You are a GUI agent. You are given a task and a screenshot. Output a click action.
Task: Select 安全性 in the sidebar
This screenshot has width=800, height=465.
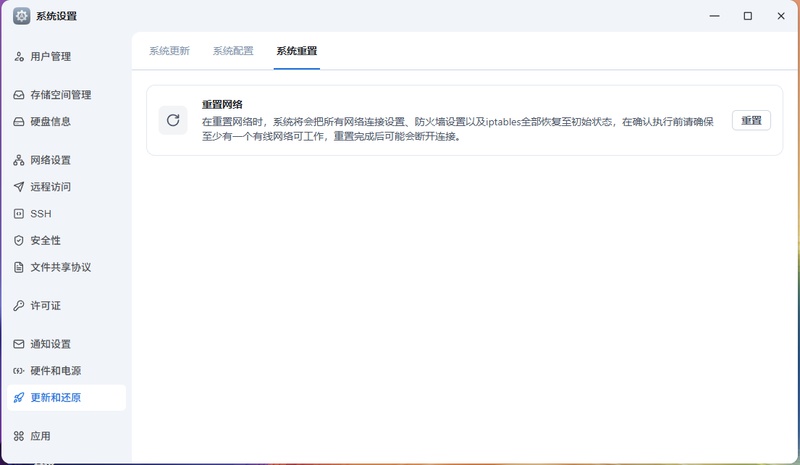66,240
